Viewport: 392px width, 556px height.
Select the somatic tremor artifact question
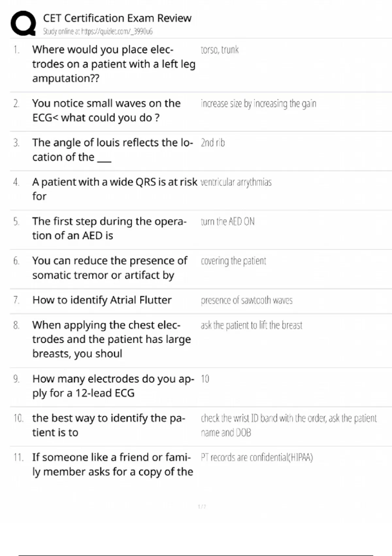[109, 268]
